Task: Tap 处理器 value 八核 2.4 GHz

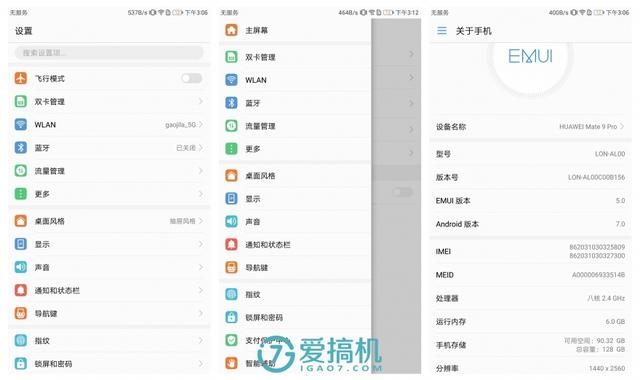Action: tap(606, 298)
